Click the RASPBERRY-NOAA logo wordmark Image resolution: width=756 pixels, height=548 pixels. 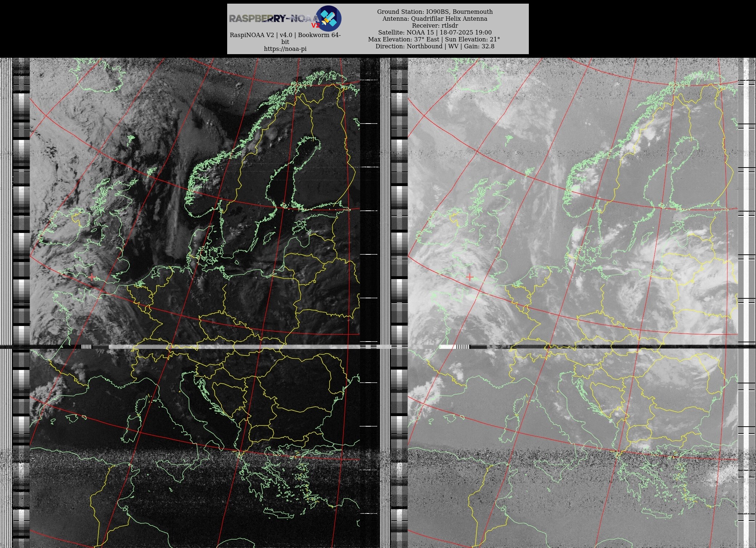(274, 19)
